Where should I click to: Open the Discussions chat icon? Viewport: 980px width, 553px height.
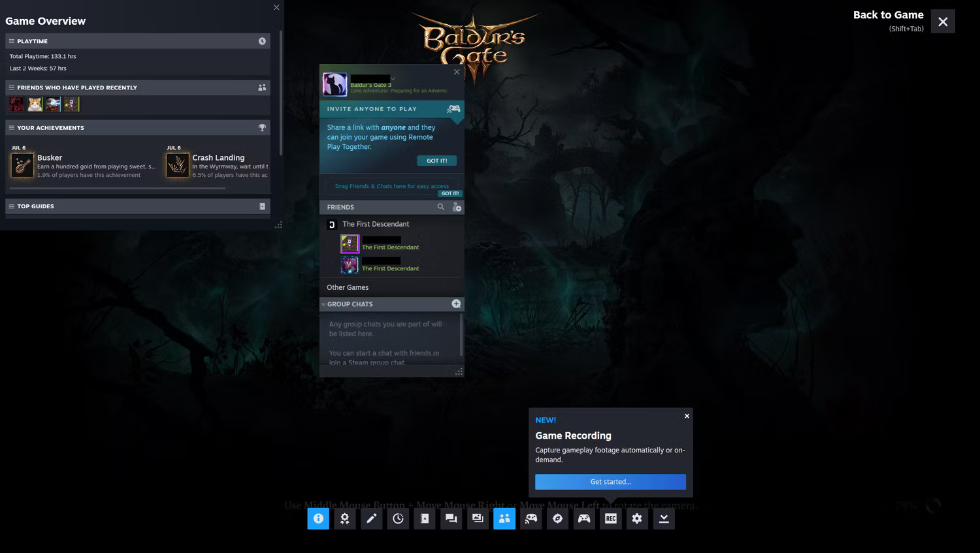pos(451,518)
